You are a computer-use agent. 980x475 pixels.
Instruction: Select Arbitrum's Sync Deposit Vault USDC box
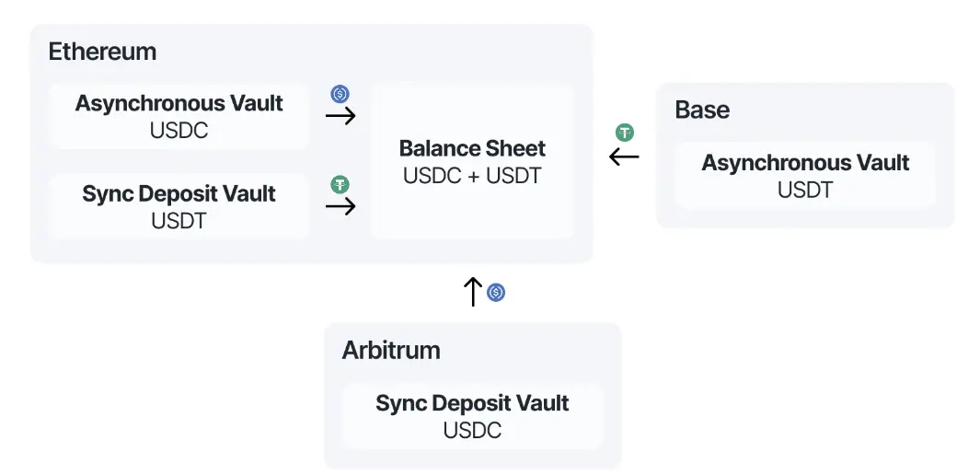coord(472,416)
